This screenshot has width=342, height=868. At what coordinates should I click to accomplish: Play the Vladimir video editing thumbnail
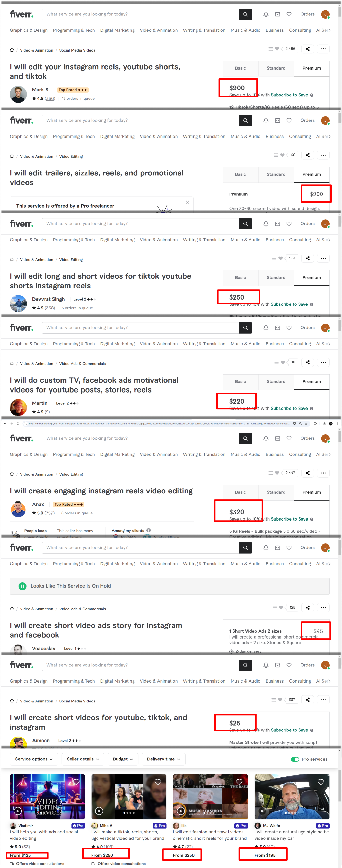[18, 811]
